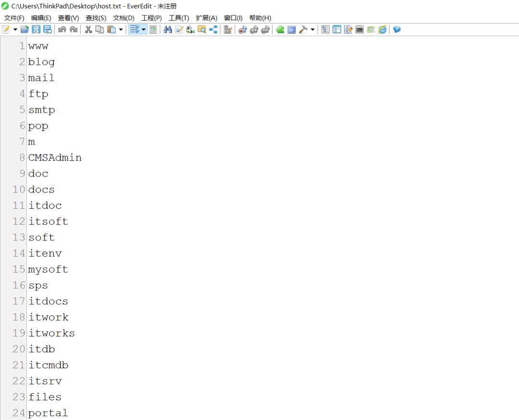The image size is (519, 420).
Task: Start macro recording with the red record icon
Action: [243, 29]
